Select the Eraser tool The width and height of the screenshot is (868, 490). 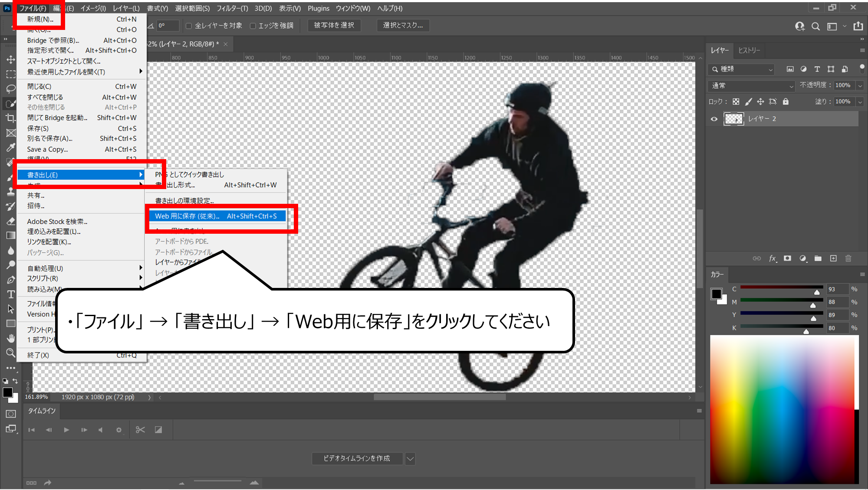click(x=10, y=221)
